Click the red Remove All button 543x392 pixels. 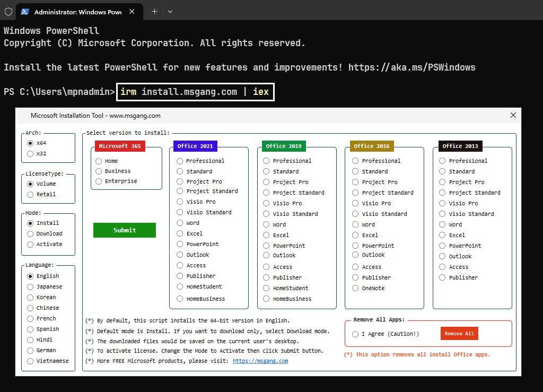[x=459, y=334]
